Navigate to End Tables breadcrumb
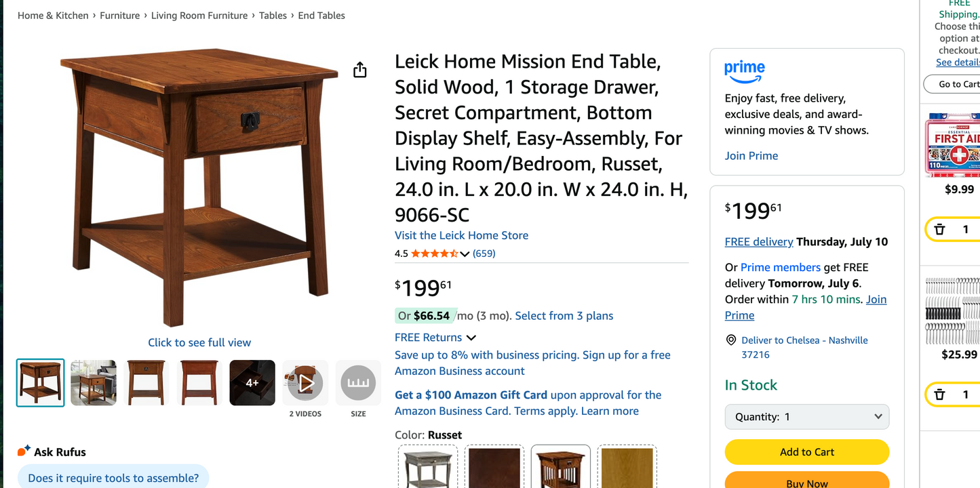Image resolution: width=980 pixels, height=488 pixels. (x=321, y=16)
